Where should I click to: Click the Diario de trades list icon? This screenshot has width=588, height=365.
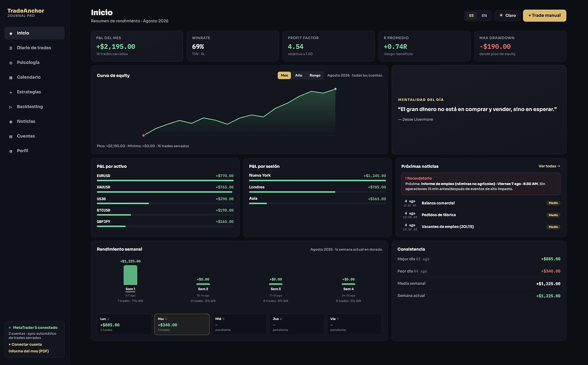click(x=11, y=48)
